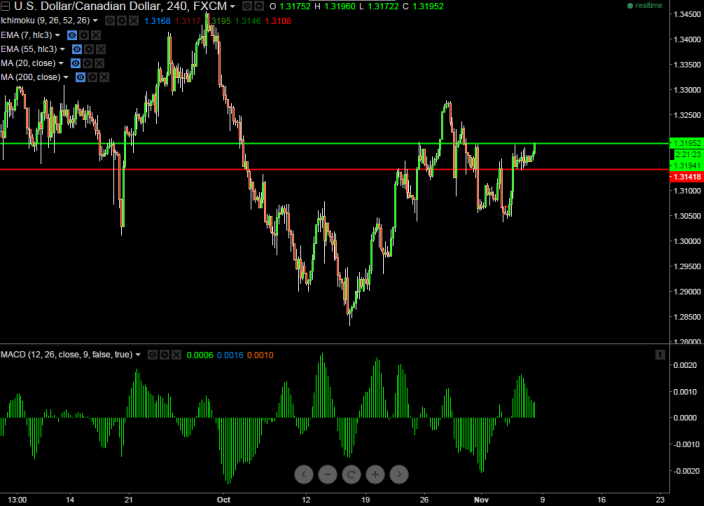This screenshot has height=506, width=704.
Task: Remove the MA (20, close) indicator
Action: pos(100,63)
